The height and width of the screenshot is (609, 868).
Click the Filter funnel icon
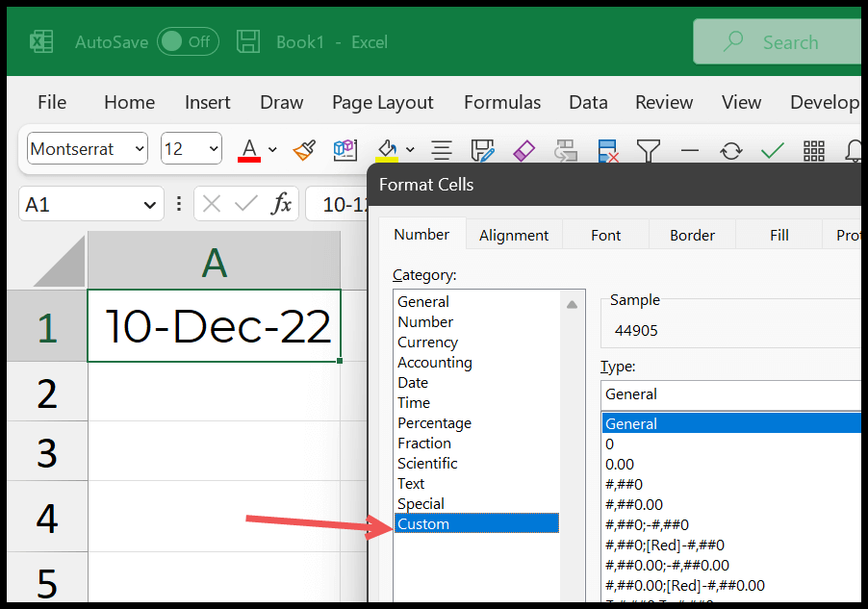(x=649, y=150)
